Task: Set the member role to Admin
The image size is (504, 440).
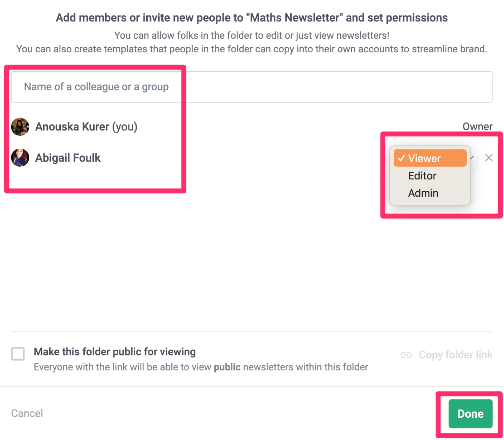Action: pyautogui.click(x=423, y=193)
